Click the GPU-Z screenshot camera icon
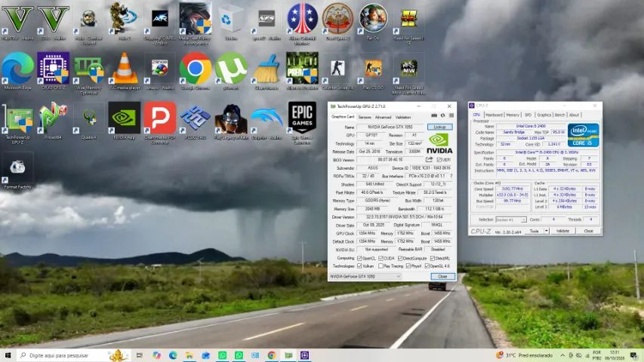The image size is (644, 362). click(434, 115)
